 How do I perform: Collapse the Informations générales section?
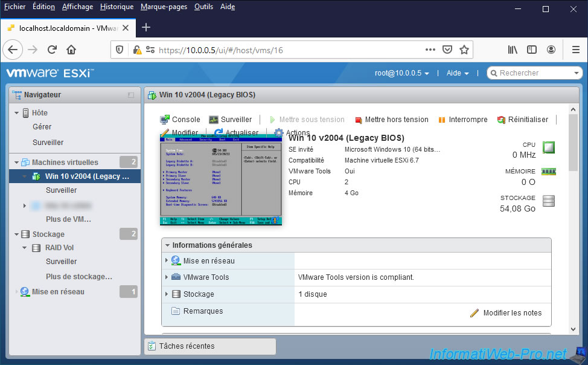point(168,245)
